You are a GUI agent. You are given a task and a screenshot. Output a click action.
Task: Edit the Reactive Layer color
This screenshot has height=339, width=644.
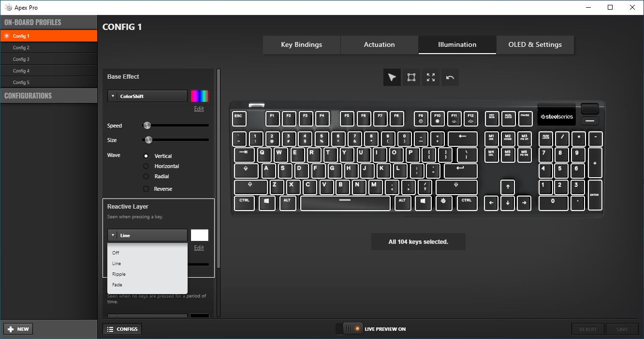199,248
